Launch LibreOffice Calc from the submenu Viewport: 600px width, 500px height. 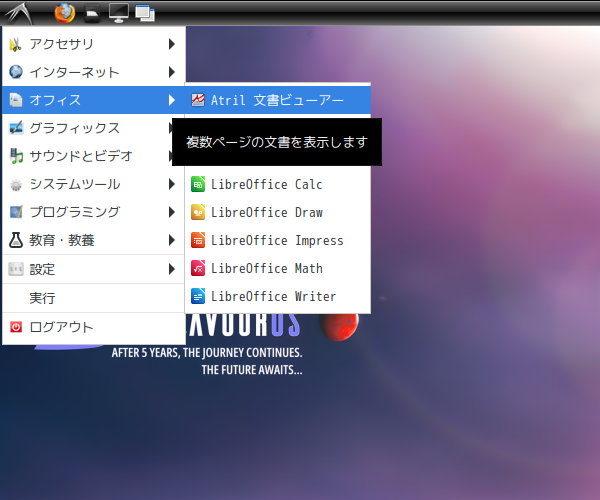point(278,184)
